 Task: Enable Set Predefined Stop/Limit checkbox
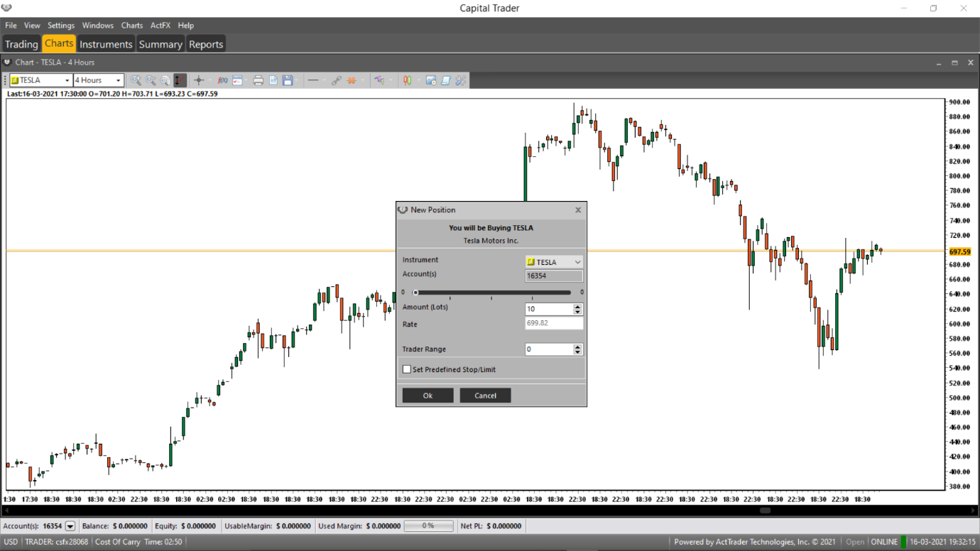point(407,369)
